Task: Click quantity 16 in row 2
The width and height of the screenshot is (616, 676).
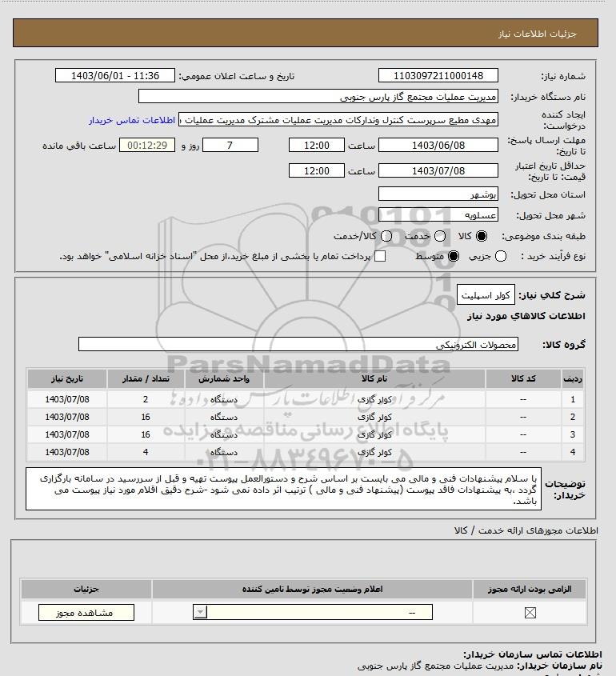Action: 146,418
